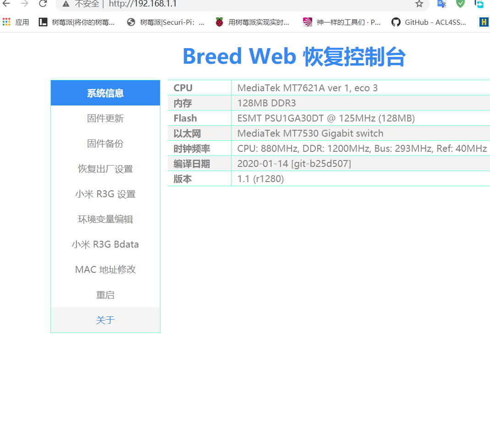Open the apps grid icon in bookmarks bar

(6, 22)
